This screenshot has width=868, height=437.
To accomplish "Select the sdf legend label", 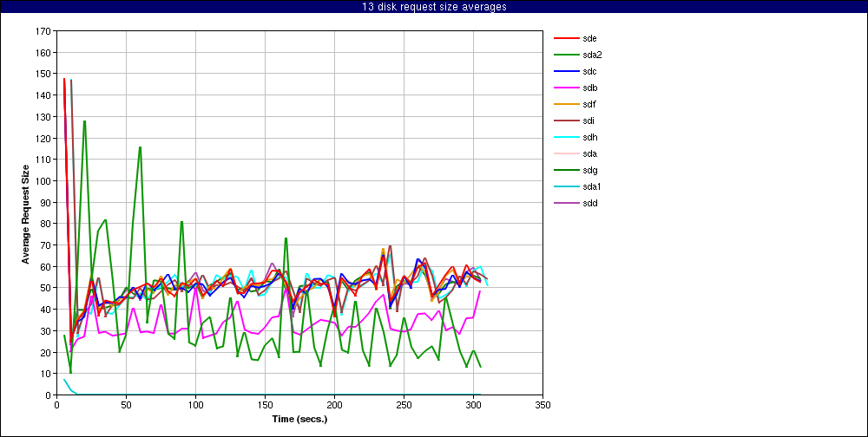I will click(589, 104).
